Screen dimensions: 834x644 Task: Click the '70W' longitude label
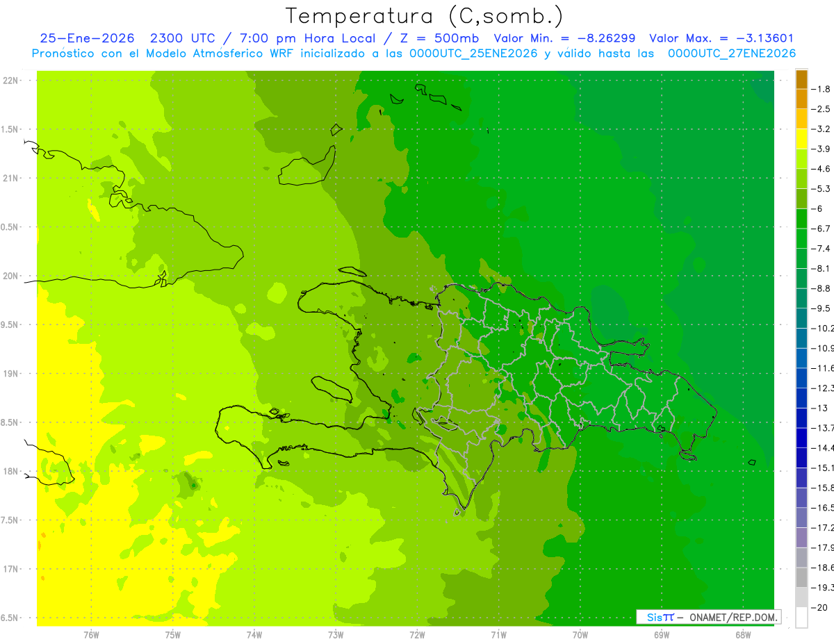pyautogui.click(x=580, y=634)
